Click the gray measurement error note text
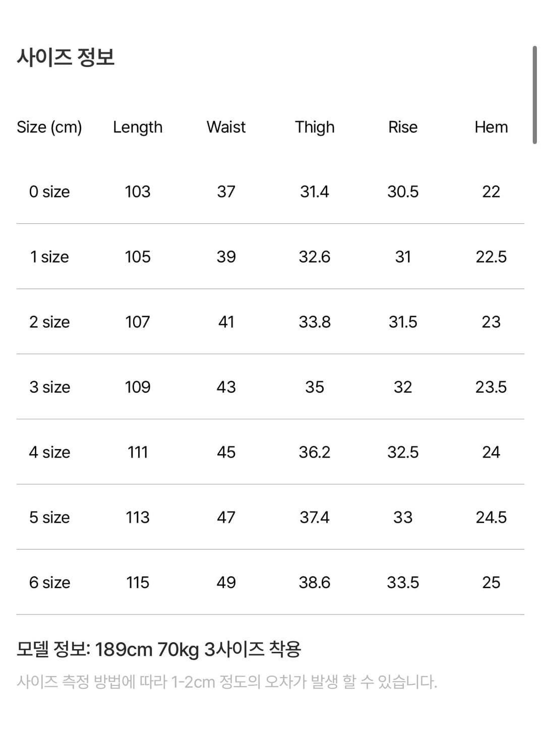This screenshot has height=756, width=541. (x=227, y=682)
